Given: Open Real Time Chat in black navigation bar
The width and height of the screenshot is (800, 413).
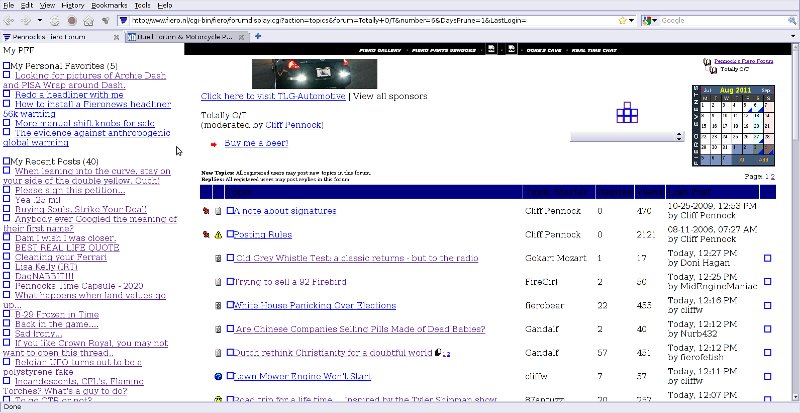Looking at the screenshot, I should (x=594, y=50).
